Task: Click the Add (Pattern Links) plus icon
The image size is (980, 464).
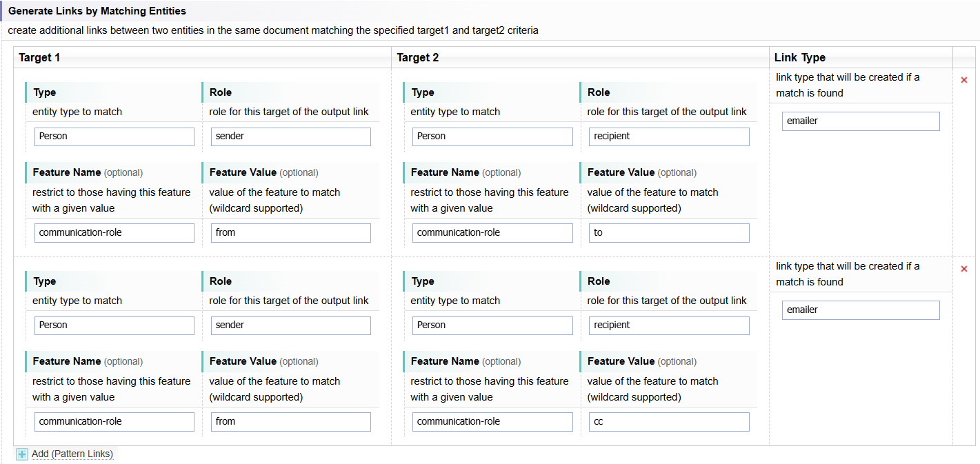Action: [22, 454]
